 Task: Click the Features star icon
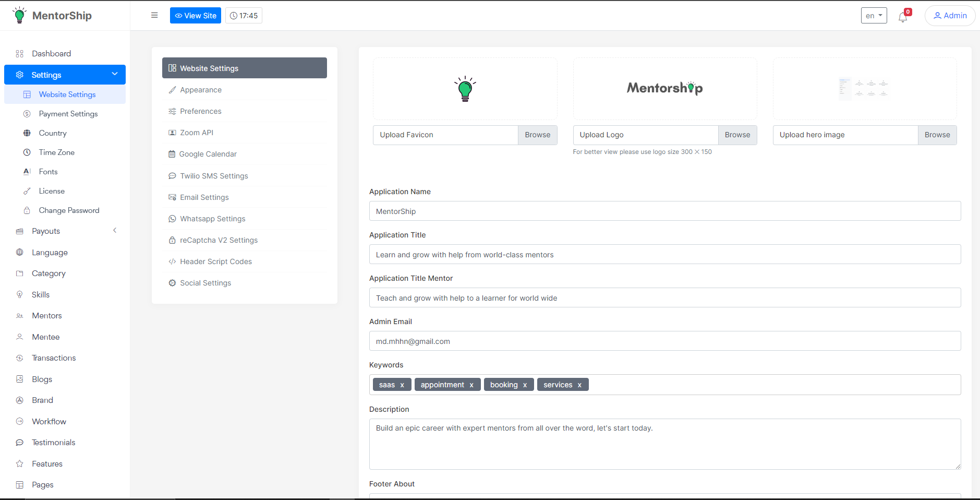[x=20, y=463]
